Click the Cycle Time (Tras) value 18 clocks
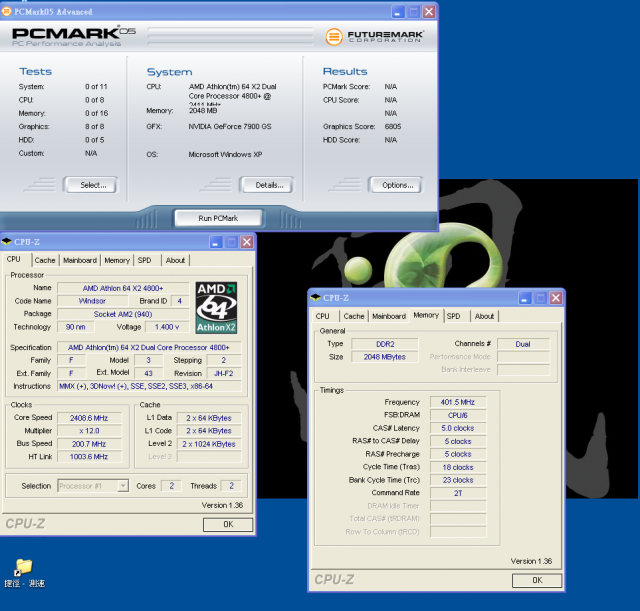 click(x=458, y=467)
